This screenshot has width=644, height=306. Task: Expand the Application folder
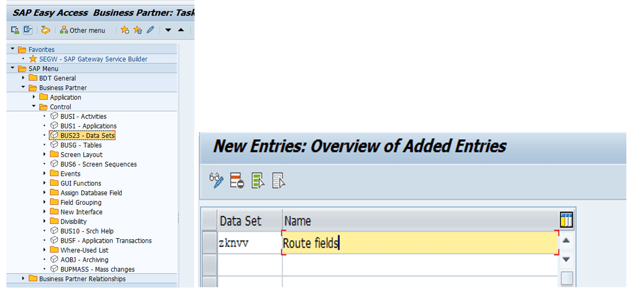click(x=34, y=97)
